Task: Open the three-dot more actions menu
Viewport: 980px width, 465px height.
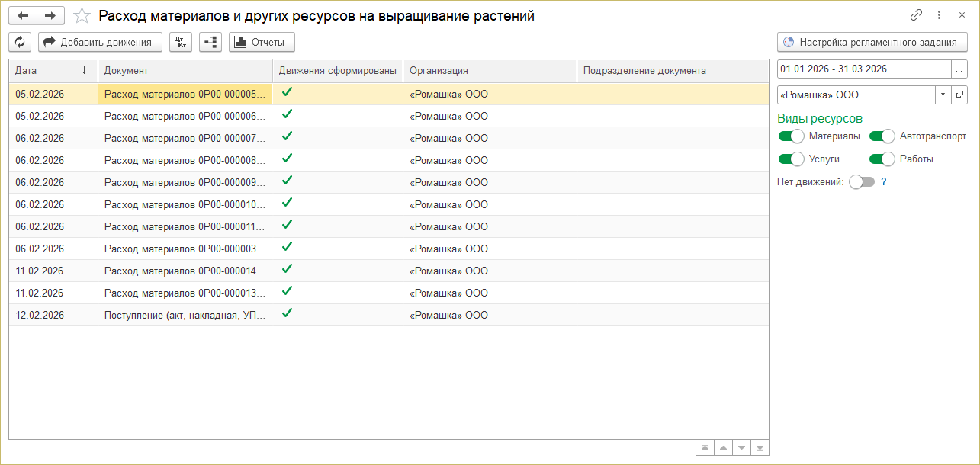Action: pos(939,15)
